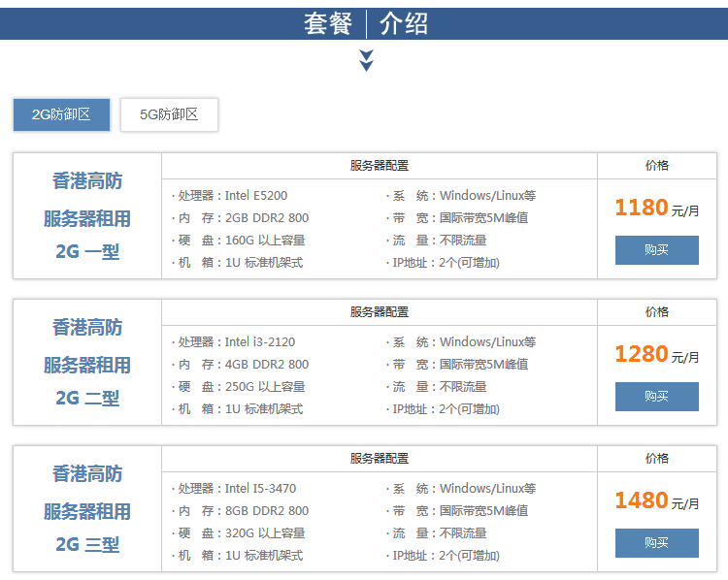The height and width of the screenshot is (580, 728).
Task: Switch to the 2G防御区 tab
Action: pos(61,114)
